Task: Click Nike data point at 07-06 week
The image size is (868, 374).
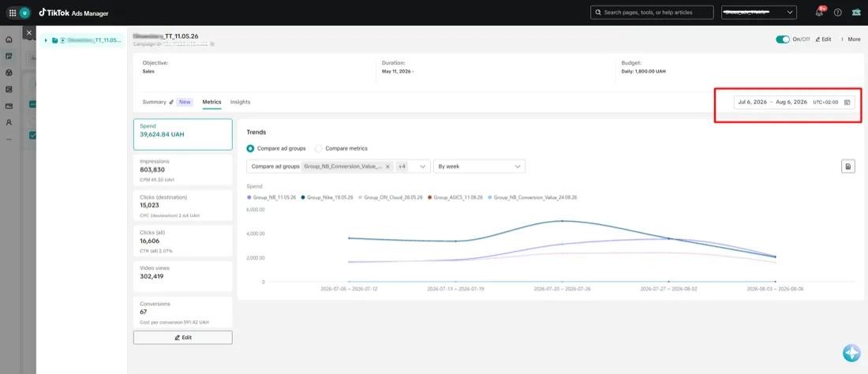Action: click(x=349, y=238)
